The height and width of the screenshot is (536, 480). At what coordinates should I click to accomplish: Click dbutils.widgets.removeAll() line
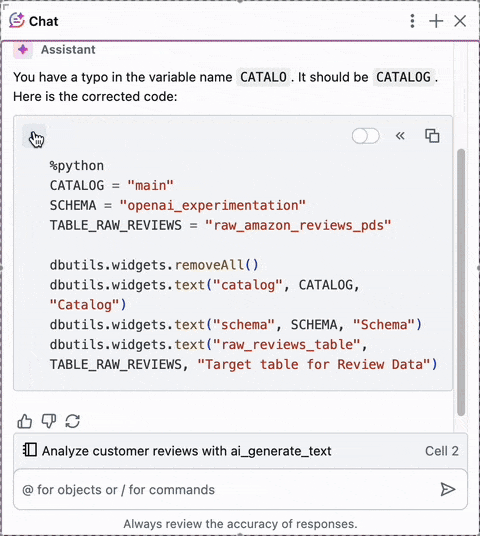[x=154, y=265]
